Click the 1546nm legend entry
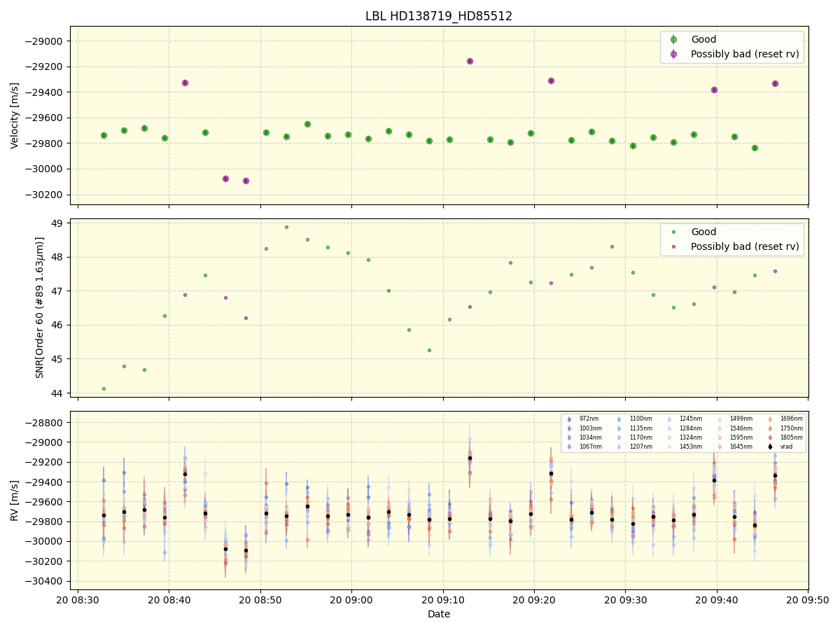 click(734, 428)
